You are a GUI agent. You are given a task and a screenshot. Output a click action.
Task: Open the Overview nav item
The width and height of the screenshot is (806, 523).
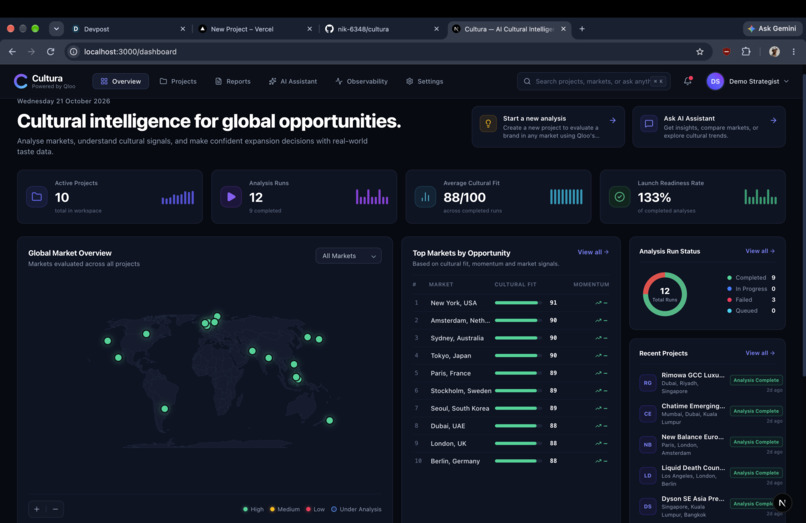(121, 81)
